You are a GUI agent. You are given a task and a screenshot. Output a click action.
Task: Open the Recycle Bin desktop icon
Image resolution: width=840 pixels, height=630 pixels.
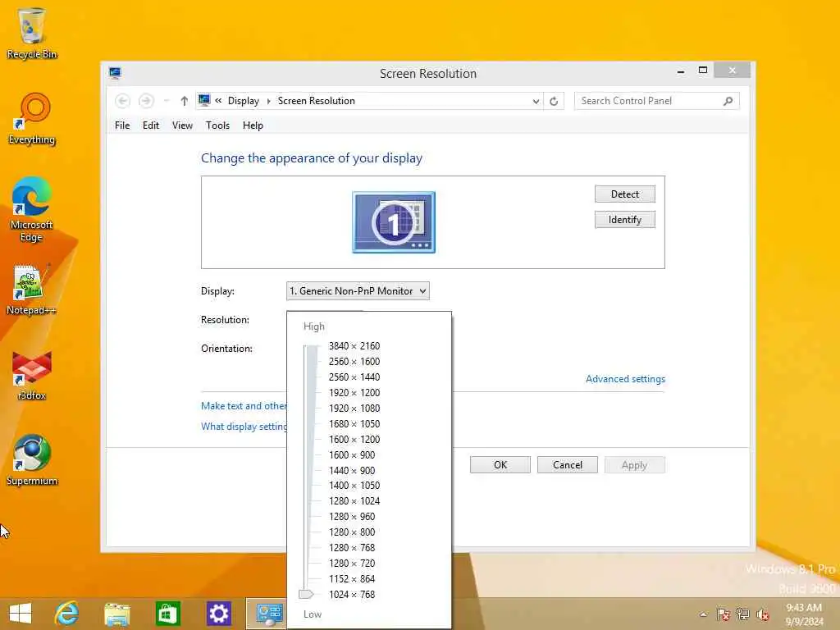click(32, 33)
